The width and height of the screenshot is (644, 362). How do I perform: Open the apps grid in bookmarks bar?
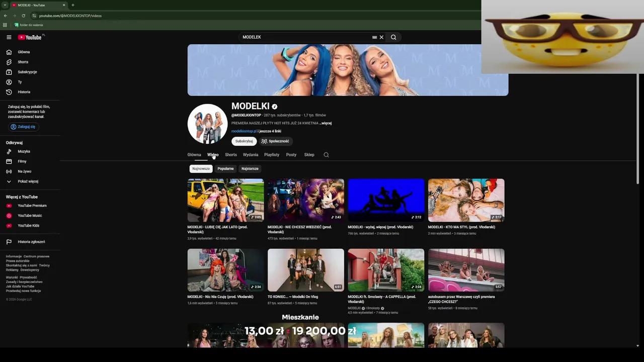coord(5,25)
